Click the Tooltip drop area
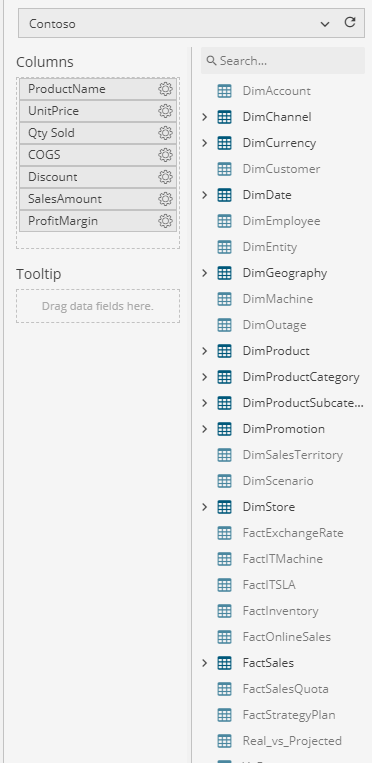The height and width of the screenshot is (763, 372). click(x=98, y=306)
